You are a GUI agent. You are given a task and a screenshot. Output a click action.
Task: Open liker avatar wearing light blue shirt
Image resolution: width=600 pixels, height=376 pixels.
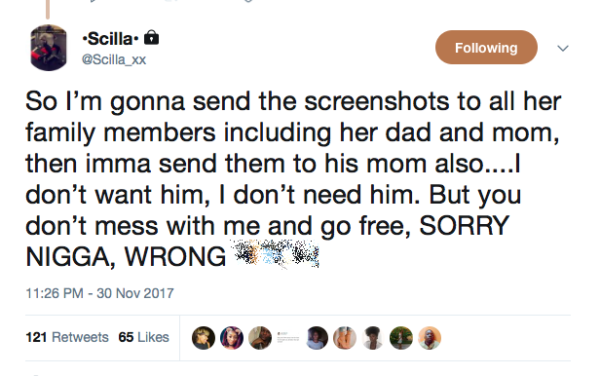(x=316, y=338)
